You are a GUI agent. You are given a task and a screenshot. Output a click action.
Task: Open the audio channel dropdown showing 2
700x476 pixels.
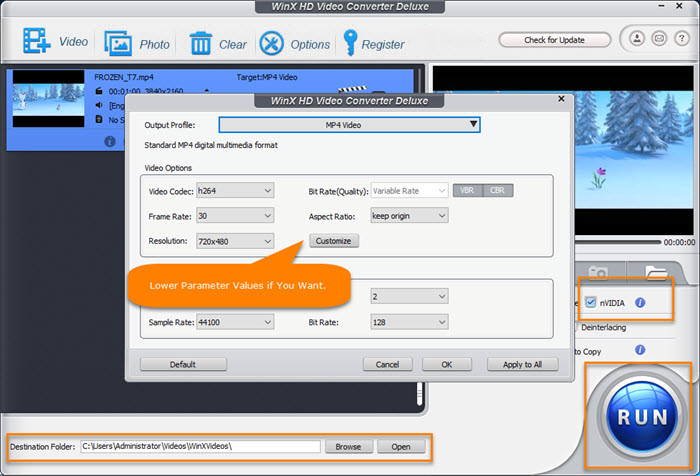[409, 296]
